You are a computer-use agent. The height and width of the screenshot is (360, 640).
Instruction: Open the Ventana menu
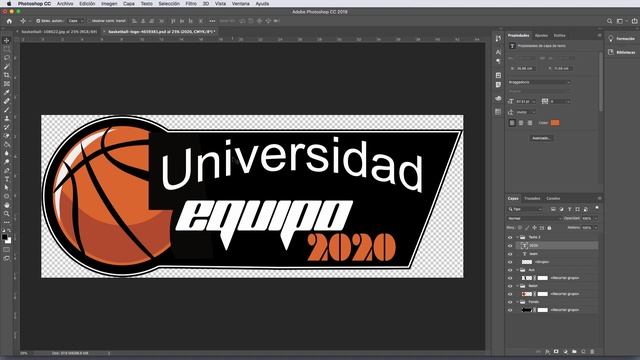(x=241, y=4)
